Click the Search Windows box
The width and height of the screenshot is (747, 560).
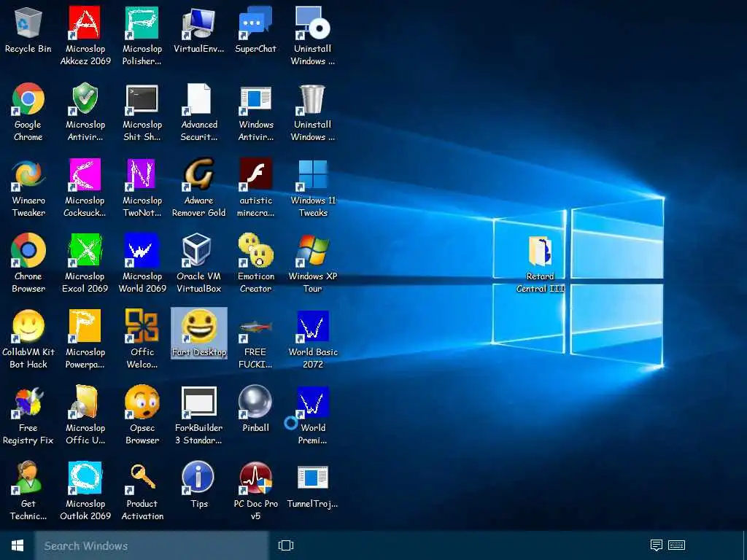click(x=152, y=545)
